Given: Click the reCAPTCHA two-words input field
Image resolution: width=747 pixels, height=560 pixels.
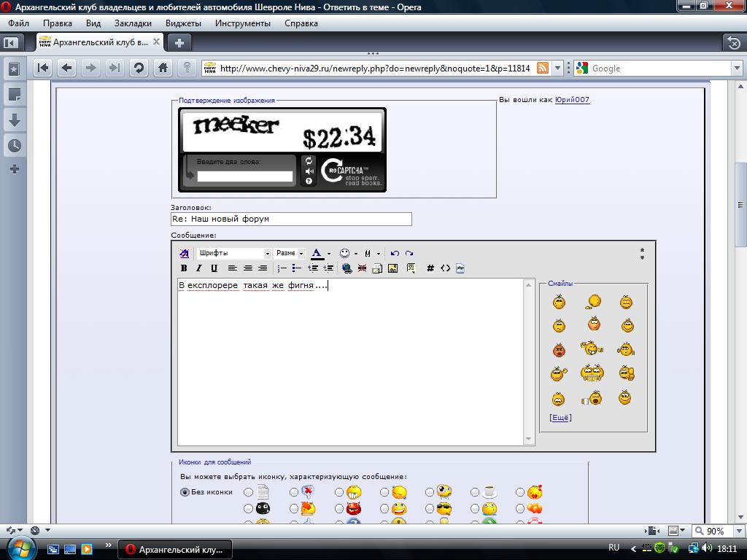Looking at the screenshot, I should [x=245, y=176].
